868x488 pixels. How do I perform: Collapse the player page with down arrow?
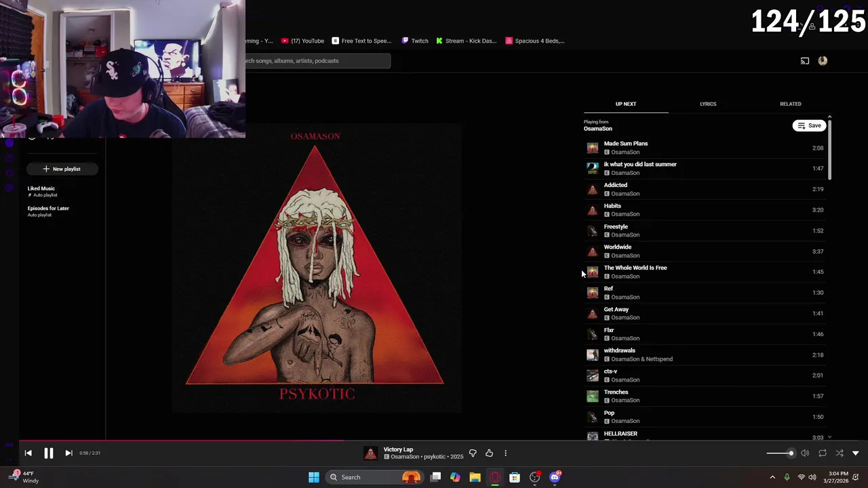[x=856, y=453]
